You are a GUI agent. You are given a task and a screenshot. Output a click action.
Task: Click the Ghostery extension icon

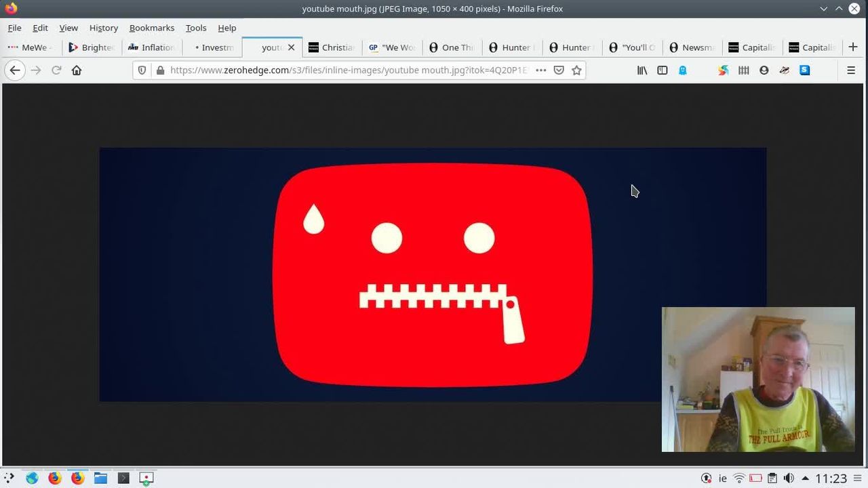(x=683, y=70)
